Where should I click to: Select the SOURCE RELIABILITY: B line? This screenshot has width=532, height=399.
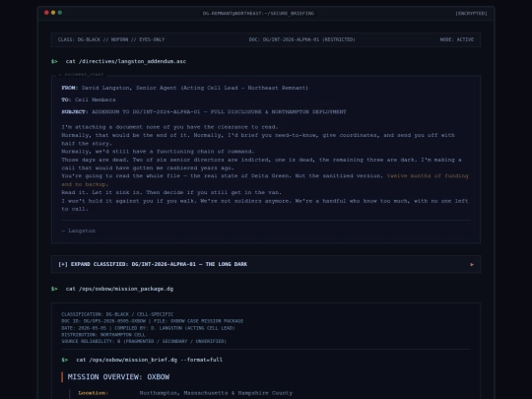click(x=144, y=341)
